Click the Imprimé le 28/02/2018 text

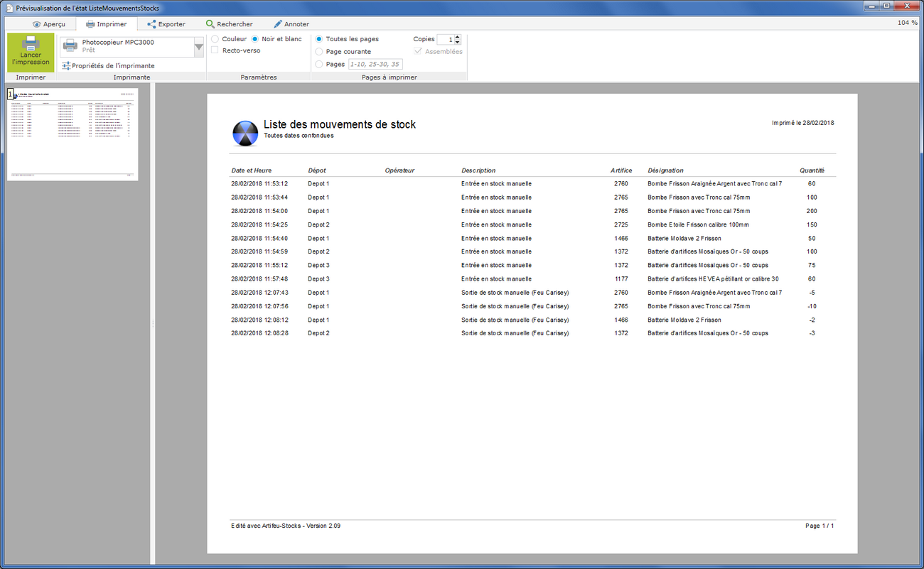[803, 123]
